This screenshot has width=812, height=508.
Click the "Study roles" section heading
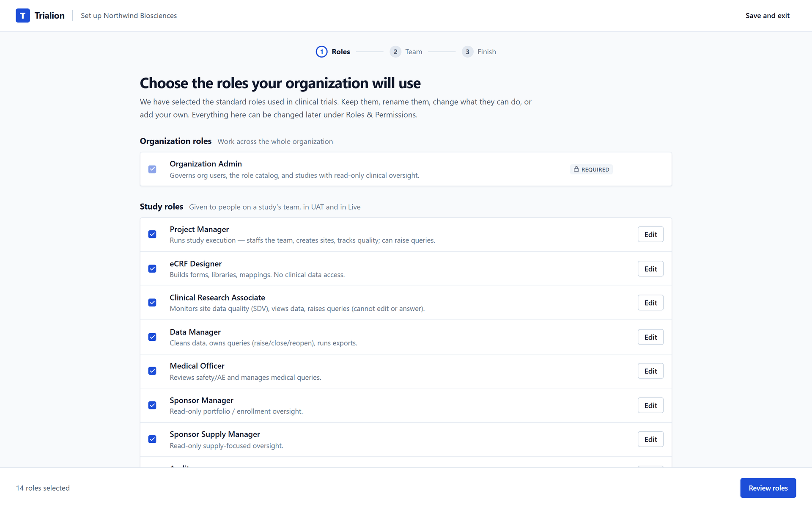tap(162, 207)
